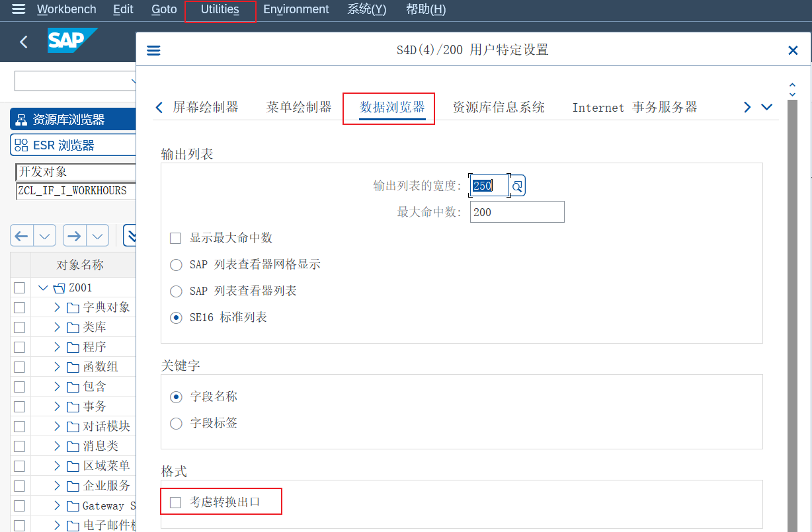Click folder icon of 类库
Viewport: 812px width, 532px height.
pyautogui.click(x=73, y=328)
